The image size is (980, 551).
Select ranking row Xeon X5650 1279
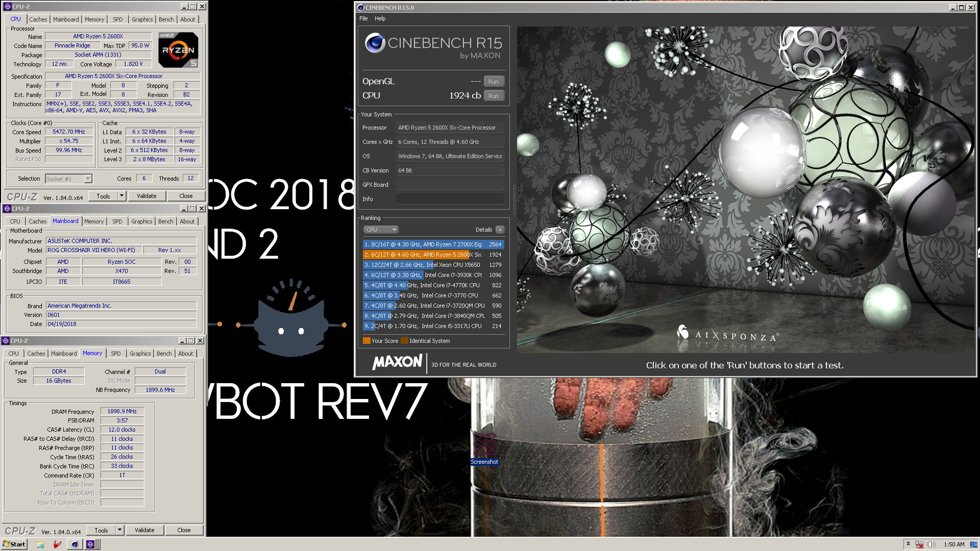433,265
